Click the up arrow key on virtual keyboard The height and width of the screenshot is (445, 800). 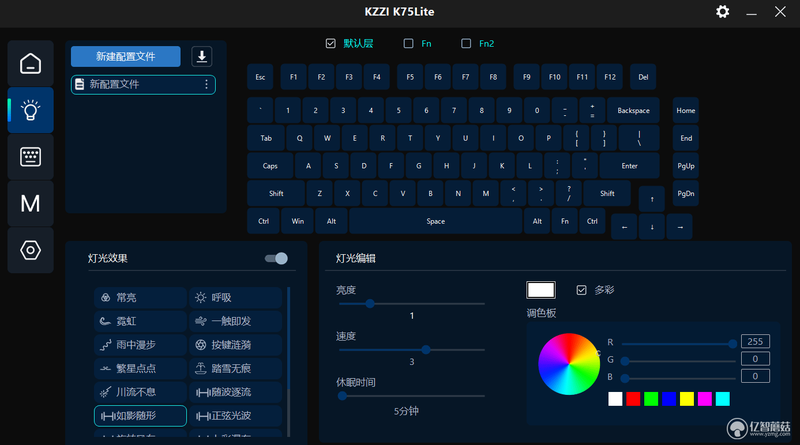[652, 199]
